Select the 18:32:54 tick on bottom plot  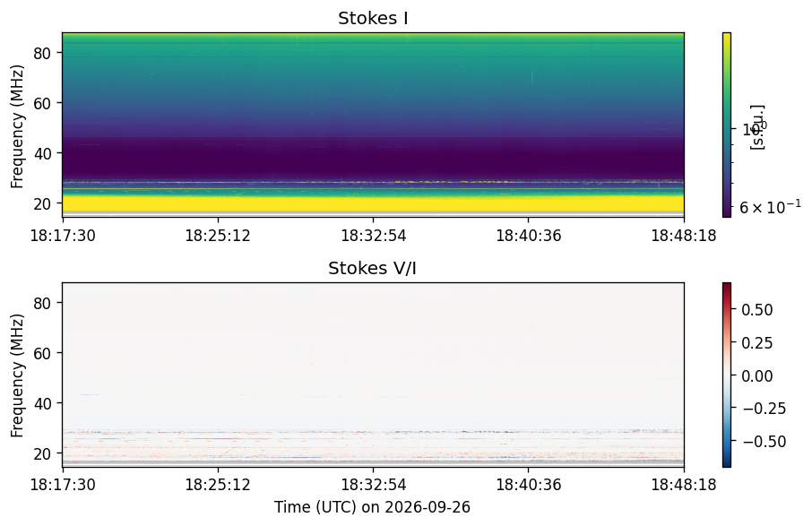click(373, 485)
